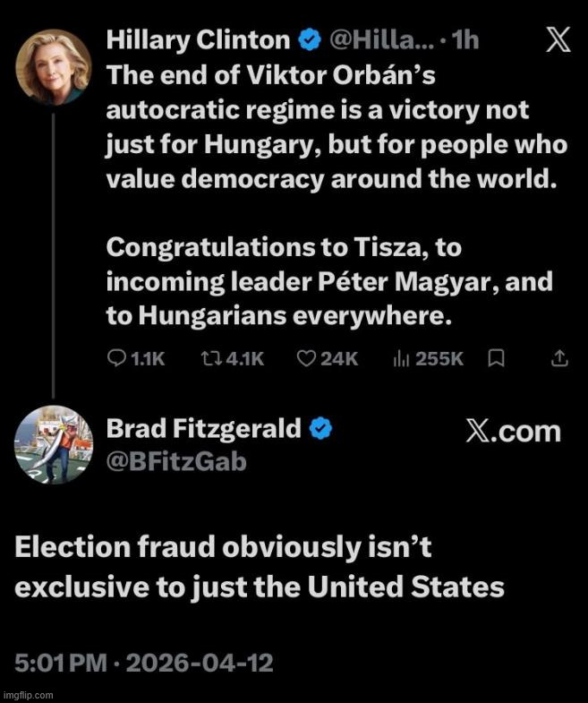The height and width of the screenshot is (703, 588).
Task: Click the verified badge beside Brad Fitzgerald
Action: point(320,429)
